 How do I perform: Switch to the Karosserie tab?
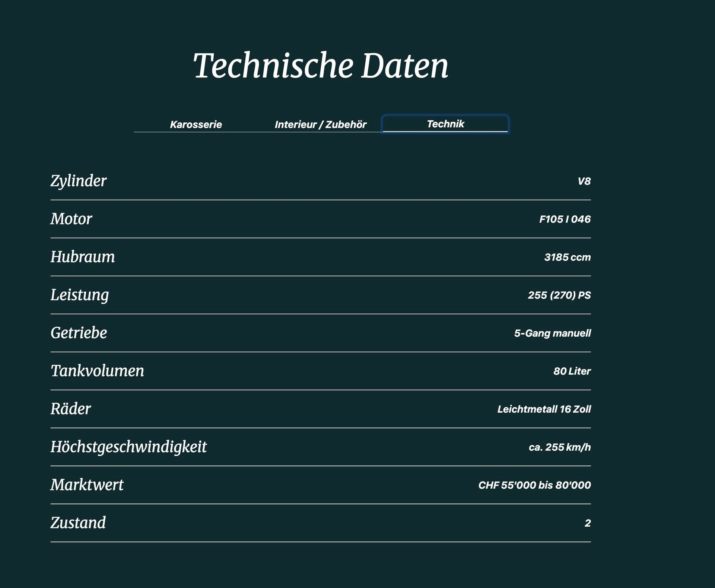pyautogui.click(x=196, y=124)
